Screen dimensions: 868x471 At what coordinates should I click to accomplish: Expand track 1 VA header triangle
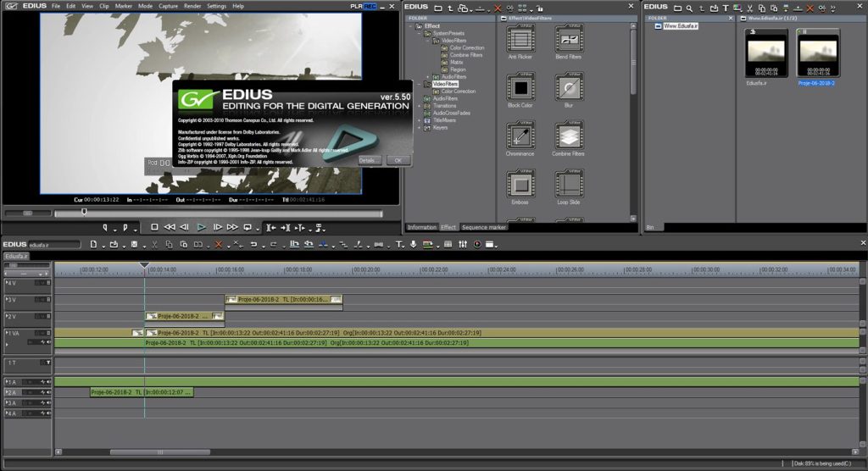7,333
